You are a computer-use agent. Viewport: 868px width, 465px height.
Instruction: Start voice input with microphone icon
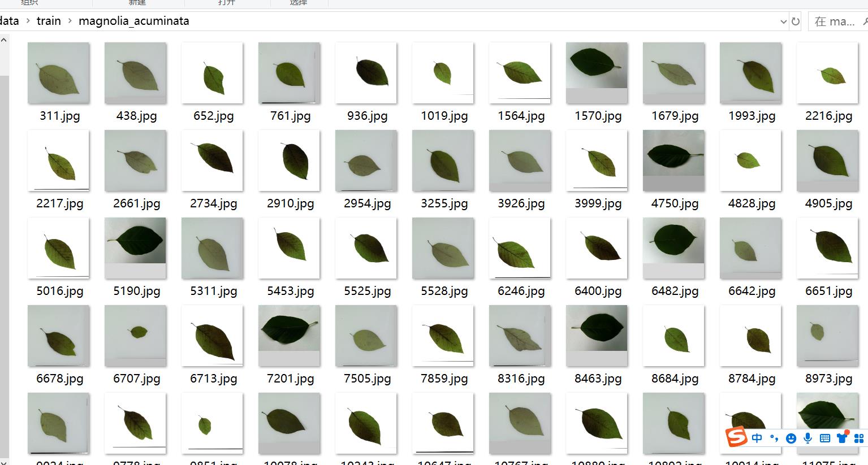[x=808, y=438]
